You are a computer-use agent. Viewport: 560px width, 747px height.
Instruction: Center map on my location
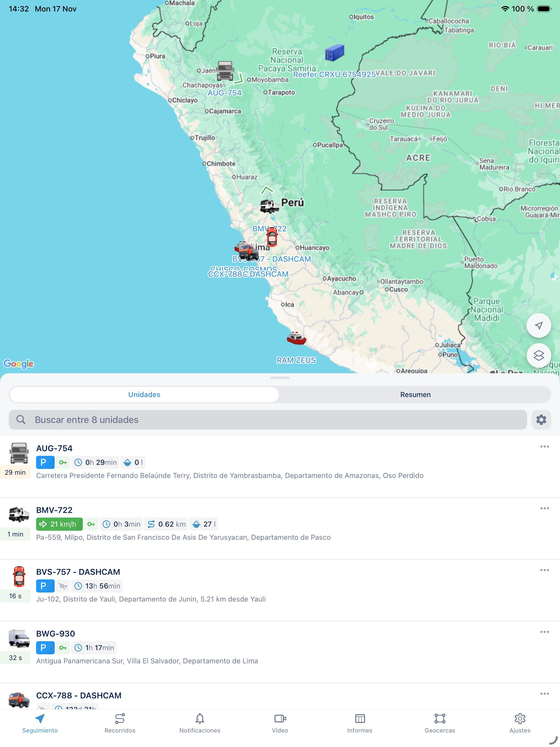point(539,325)
